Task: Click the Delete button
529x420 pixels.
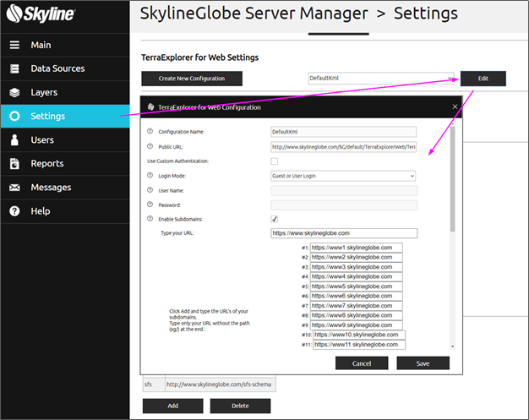Action: (240, 406)
